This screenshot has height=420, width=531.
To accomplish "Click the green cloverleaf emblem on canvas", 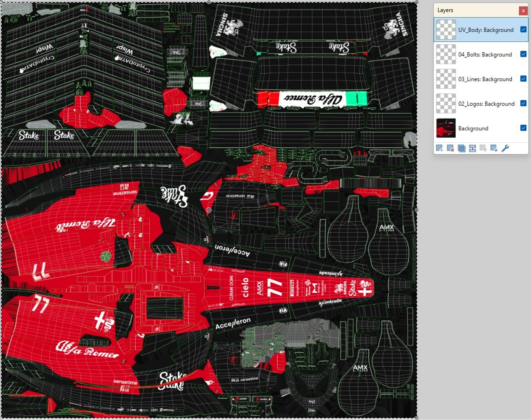I will (105, 256).
